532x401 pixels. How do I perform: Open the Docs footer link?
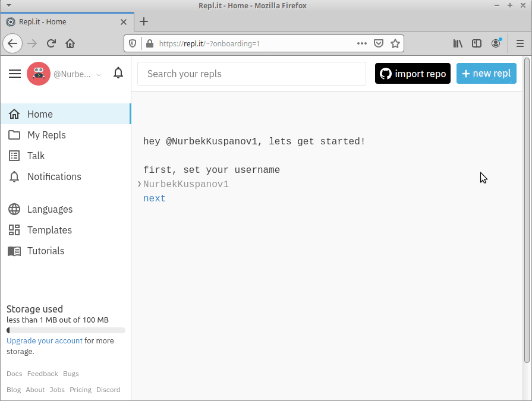click(14, 374)
